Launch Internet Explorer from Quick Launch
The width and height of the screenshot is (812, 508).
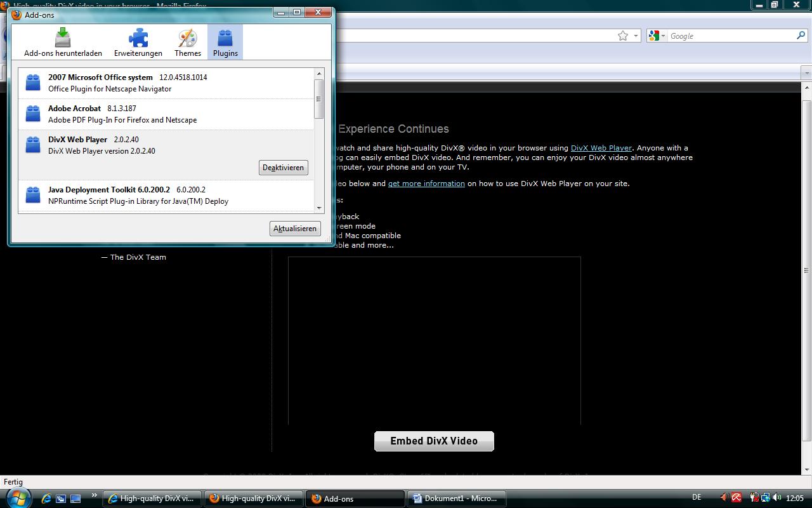click(x=46, y=498)
